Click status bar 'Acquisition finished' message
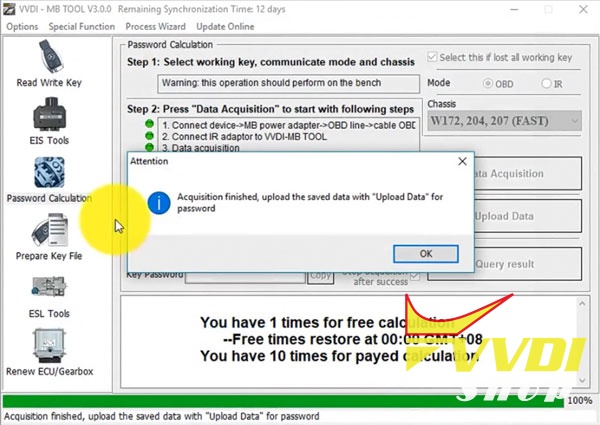 [x=161, y=416]
